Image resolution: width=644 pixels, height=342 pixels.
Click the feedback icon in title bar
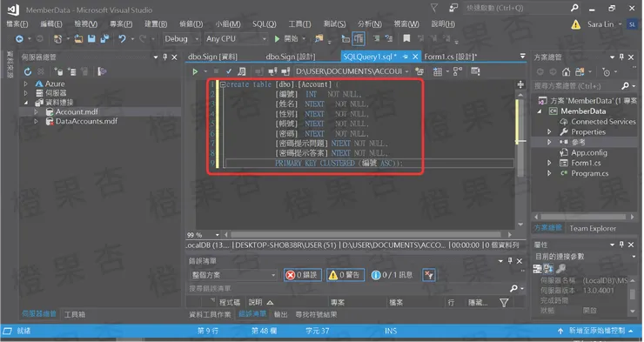[x=453, y=8]
